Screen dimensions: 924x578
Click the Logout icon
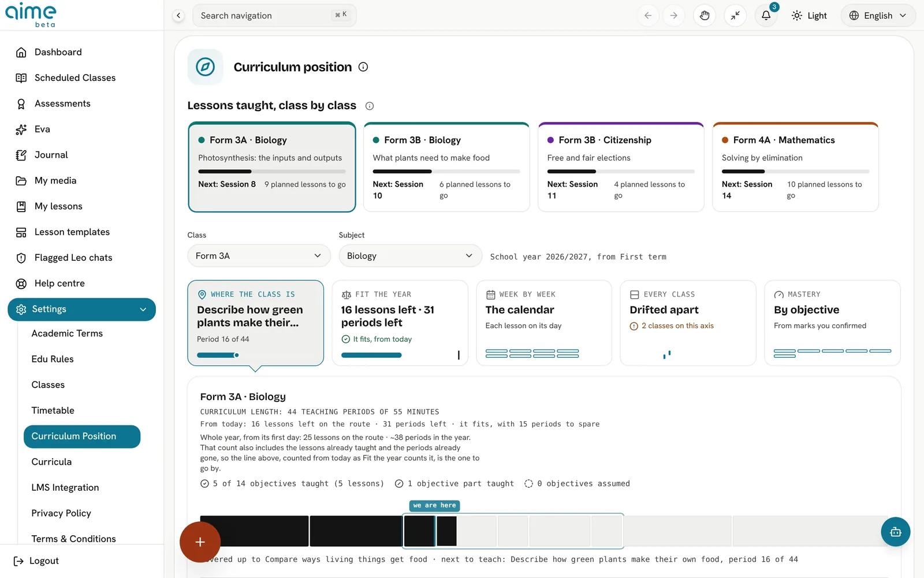(18, 561)
